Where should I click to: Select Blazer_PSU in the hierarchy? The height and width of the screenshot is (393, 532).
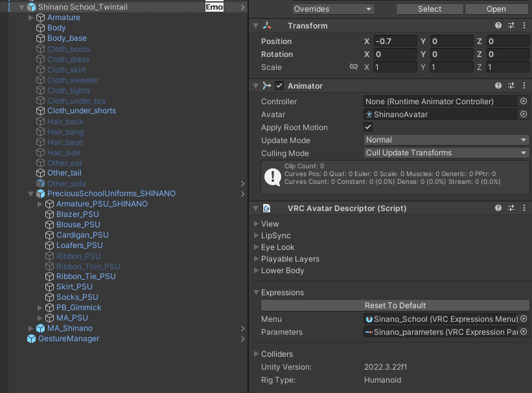pos(77,214)
